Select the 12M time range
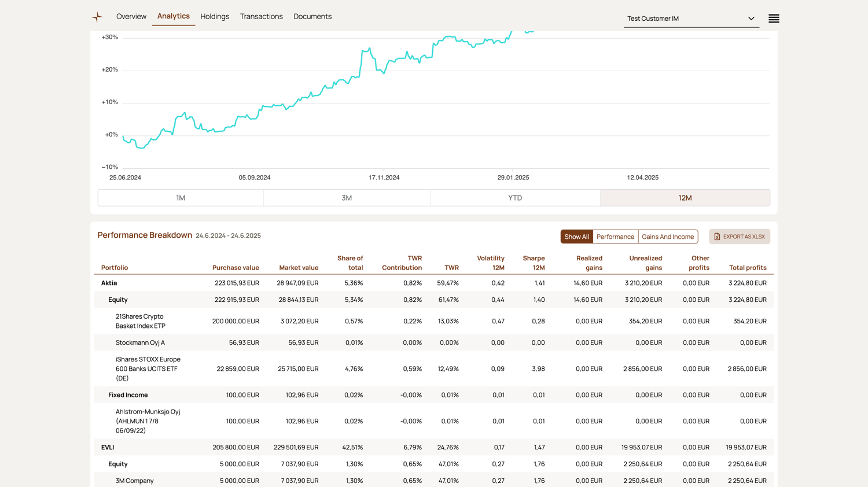 pos(685,198)
